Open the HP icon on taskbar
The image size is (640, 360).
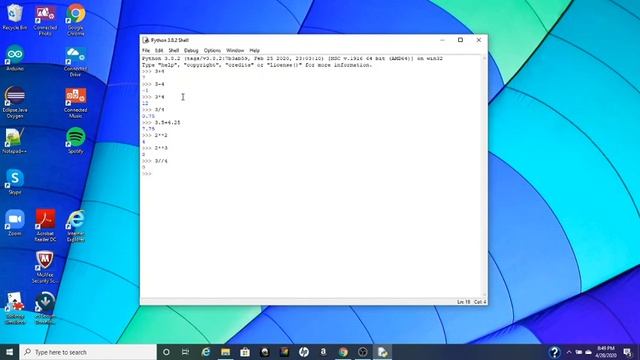pyautogui.click(x=304, y=352)
